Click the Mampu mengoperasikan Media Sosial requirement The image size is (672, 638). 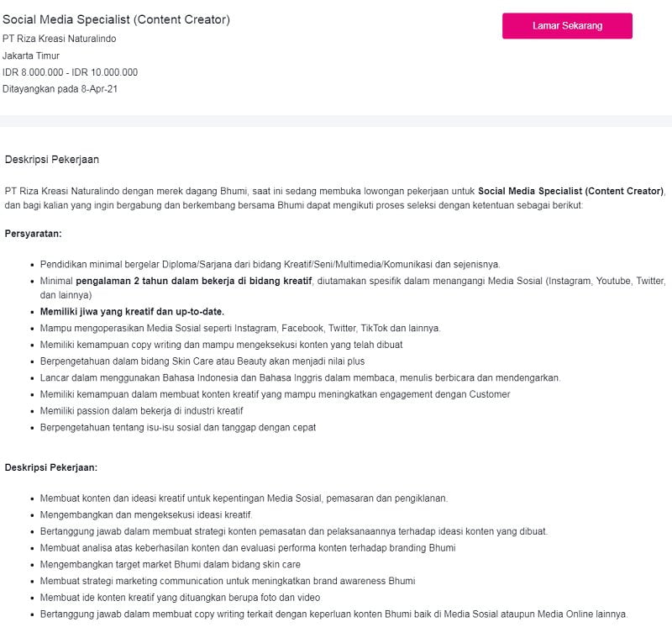[x=239, y=328]
